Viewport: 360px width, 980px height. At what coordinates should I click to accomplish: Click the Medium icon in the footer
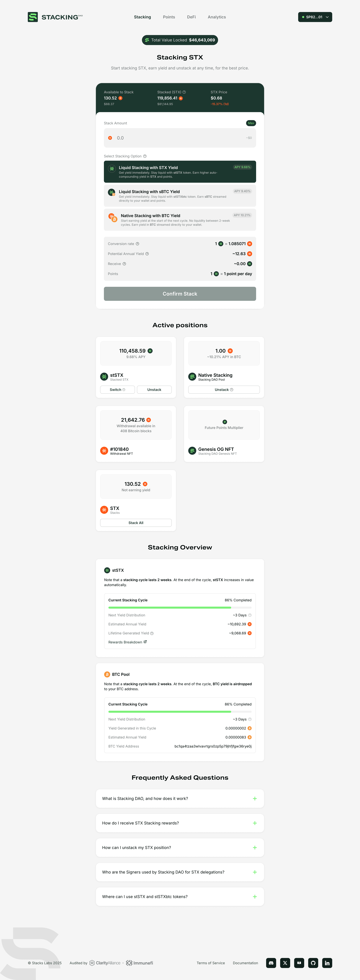click(299, 963)
